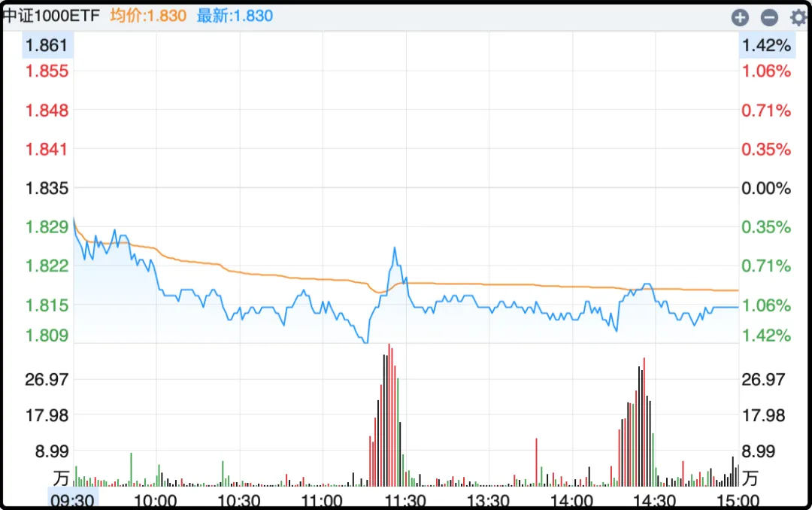This screenshot has height=510, width=812.
Task: Select the highlighted 09:30 time label
Action: 72,500
